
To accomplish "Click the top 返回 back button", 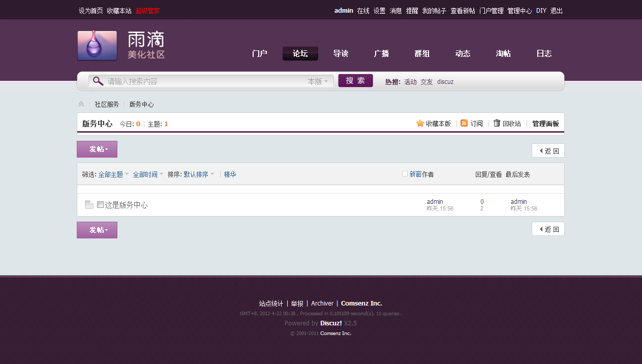I will pyautogui.click(x=548, y=151).
